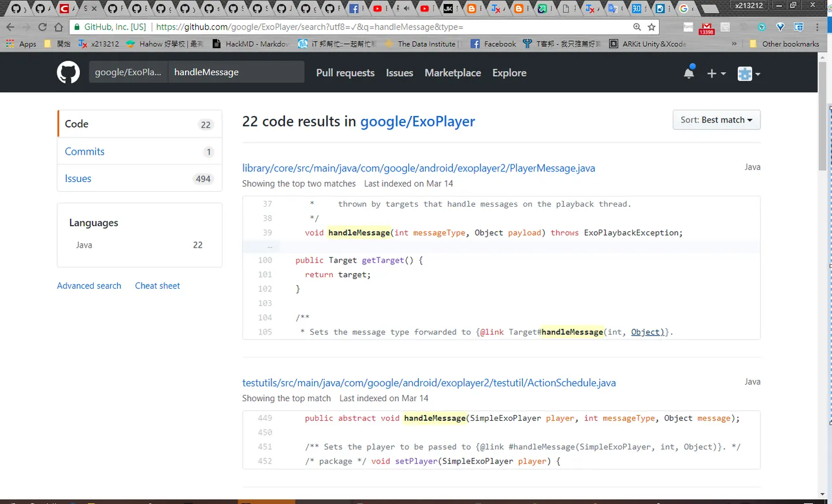This screenshot has height=504, width=832.
Task: Open the Chrome three-dot menu
Action: point(817,27)
